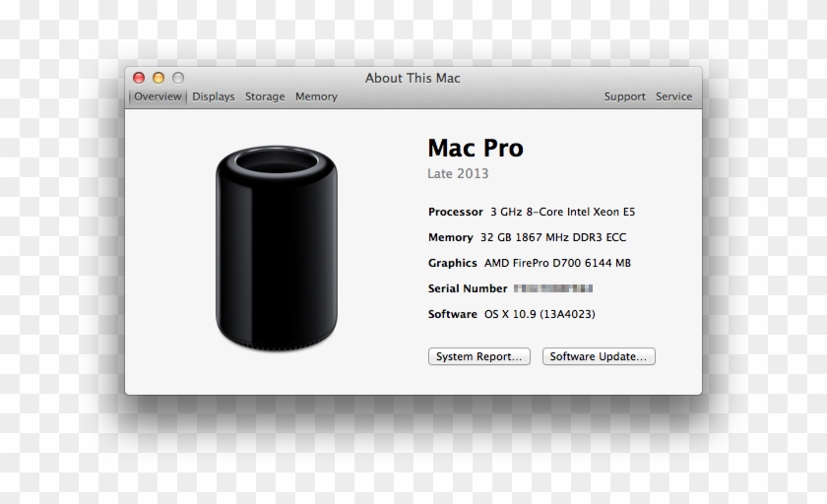The width and height of the screenshot is (827, 504).
Task: Click the System Report... button
Action: (x=479, y=356)
